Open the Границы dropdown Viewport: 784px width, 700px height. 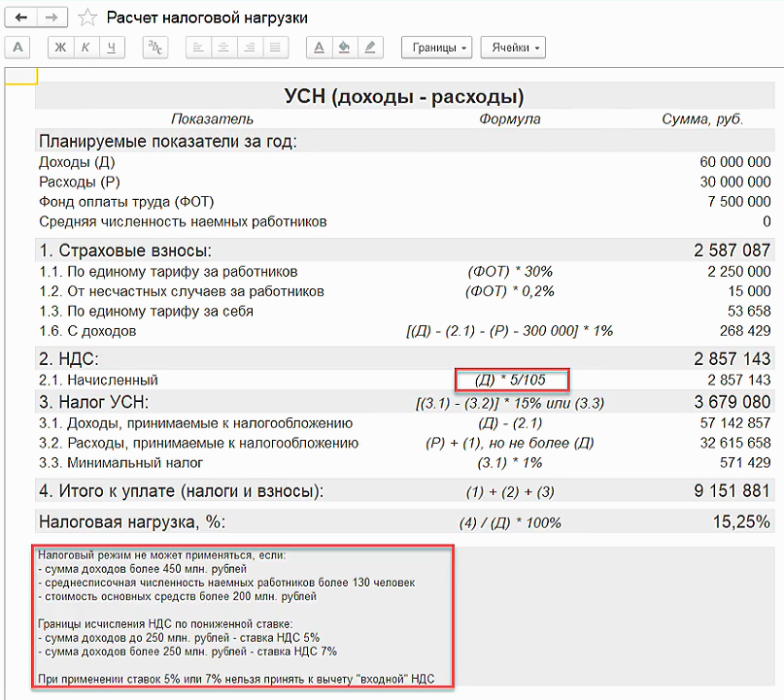[x=436, y=47]
